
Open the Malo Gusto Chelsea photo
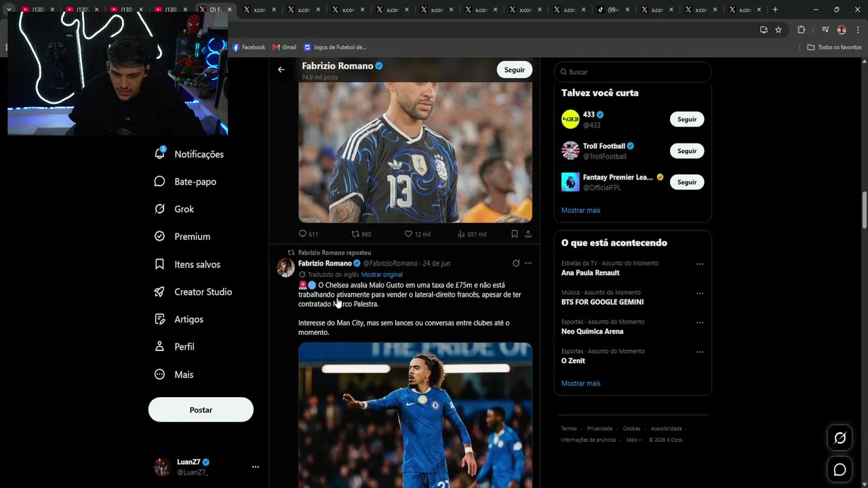click(415, 415)
